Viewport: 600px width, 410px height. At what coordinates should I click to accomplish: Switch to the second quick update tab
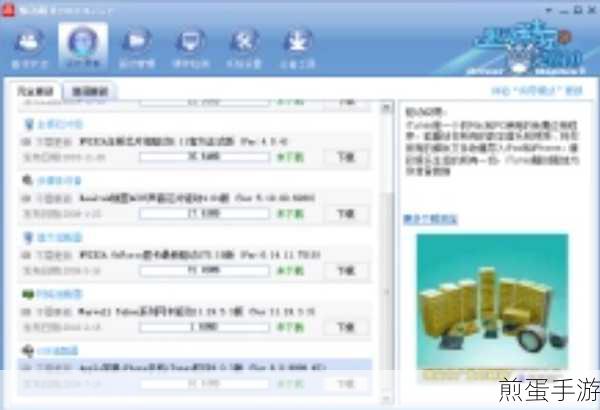(x=90, y=91)
